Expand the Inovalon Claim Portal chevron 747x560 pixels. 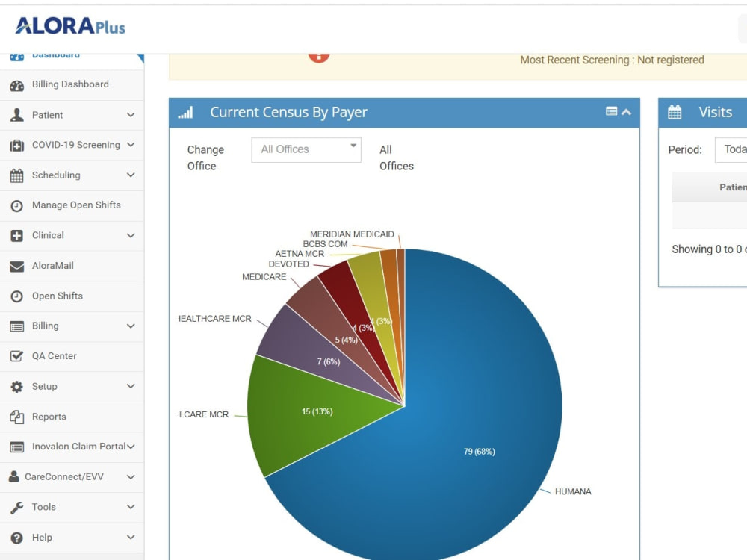(x=131, y=447)
